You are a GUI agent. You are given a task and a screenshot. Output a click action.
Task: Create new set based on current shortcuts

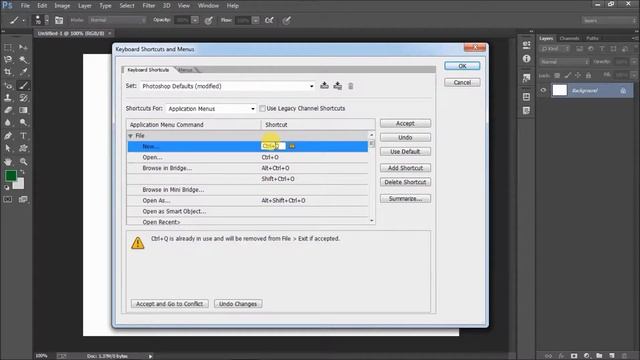click(338, 86)
